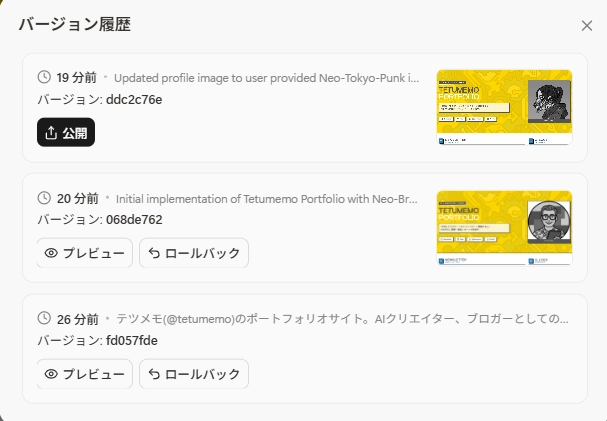Open the thumbnail of version ddc2c76e
The height and width of the screenshot is (421, 607).
pyautogui.click(x=504, y=107)
